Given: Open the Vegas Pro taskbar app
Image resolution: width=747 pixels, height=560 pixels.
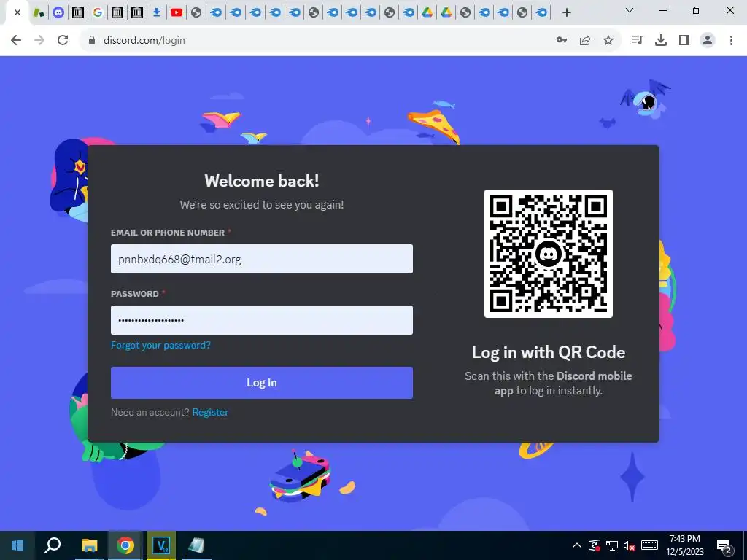Looking at the screenshot, I should [161, 545].
